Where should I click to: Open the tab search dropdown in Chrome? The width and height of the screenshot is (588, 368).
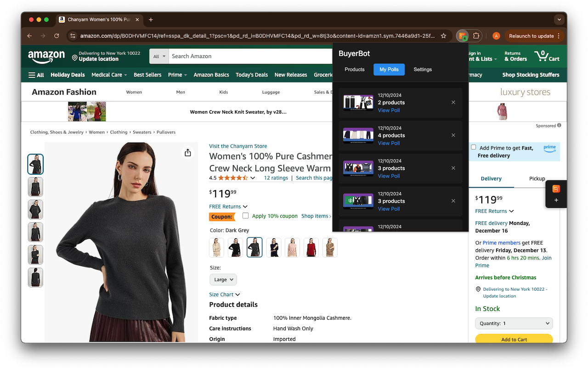(x=559, y=20)
